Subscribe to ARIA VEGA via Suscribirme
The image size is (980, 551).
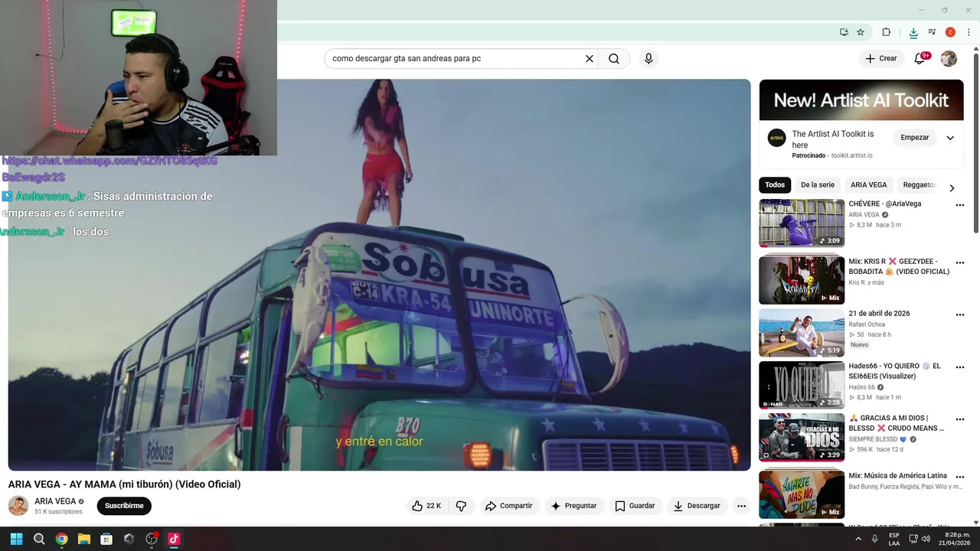click(x=124, y=506)
